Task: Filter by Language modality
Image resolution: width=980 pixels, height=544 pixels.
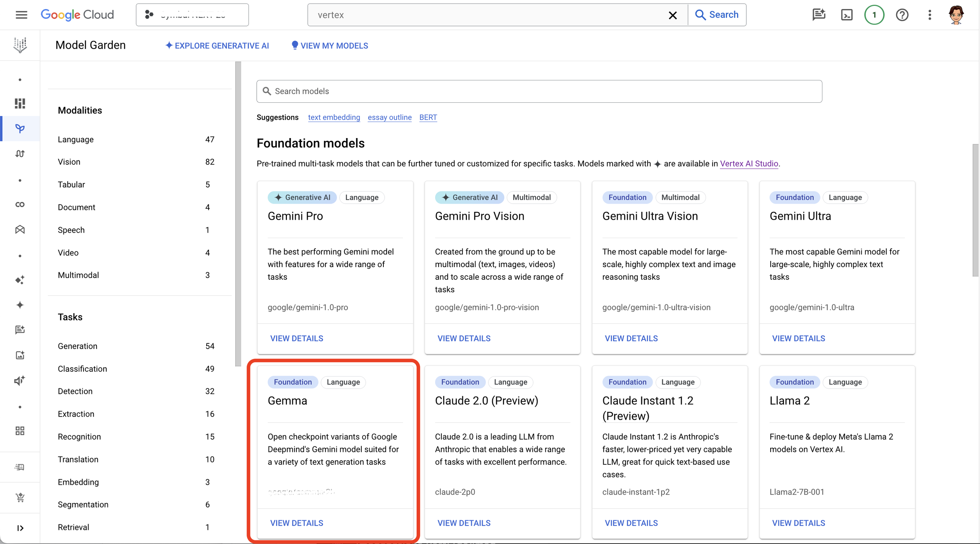Action: coord(76,140)
